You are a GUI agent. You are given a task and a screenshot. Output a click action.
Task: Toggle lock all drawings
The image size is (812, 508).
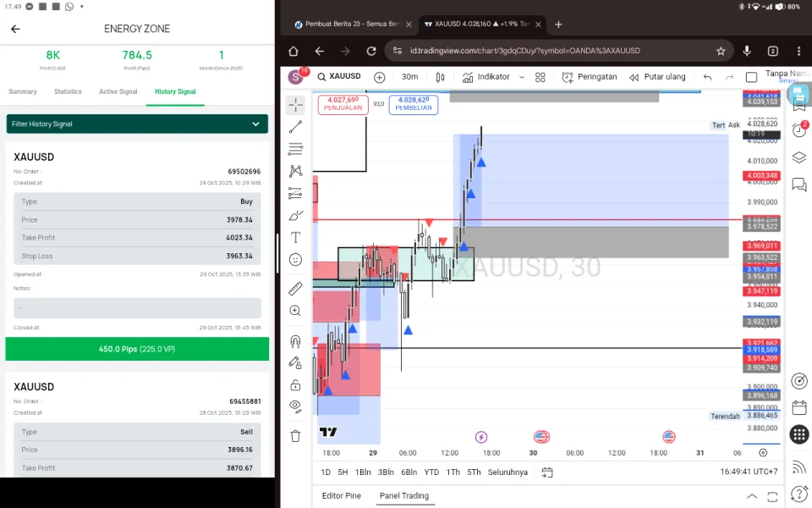point(296,384)
